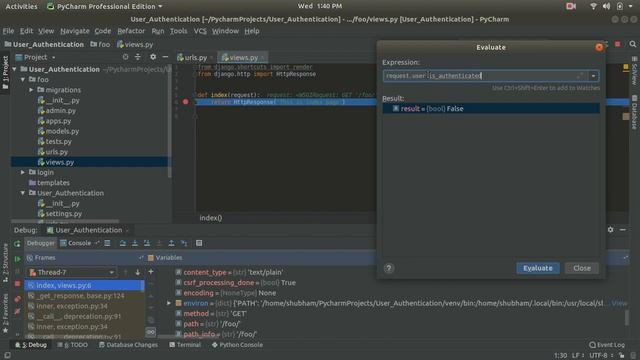Click next frame down arrow beside Thread-7
Screen dimensions: 640x360
coord(138,272)
